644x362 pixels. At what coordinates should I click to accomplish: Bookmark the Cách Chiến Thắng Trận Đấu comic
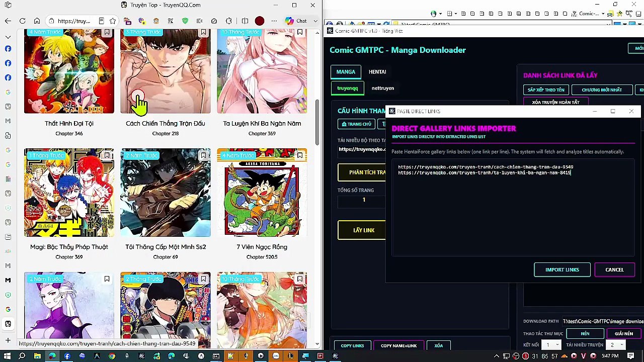(x=203, y=33)
